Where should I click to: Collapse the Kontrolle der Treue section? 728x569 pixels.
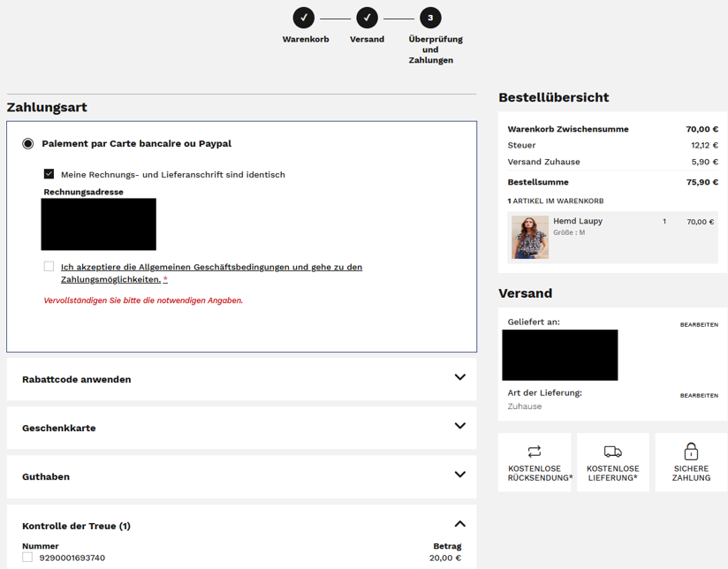coord(459,524)
